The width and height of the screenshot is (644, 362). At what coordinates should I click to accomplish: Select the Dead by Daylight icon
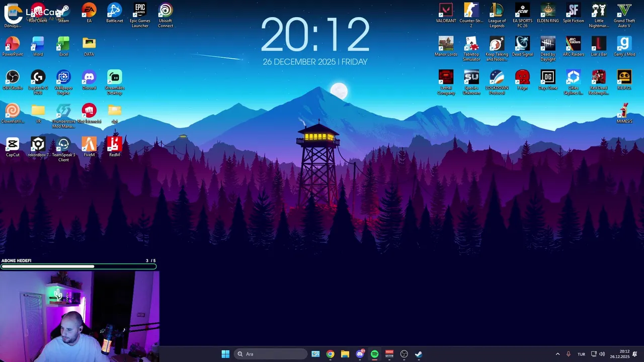(x=548, y=49)
